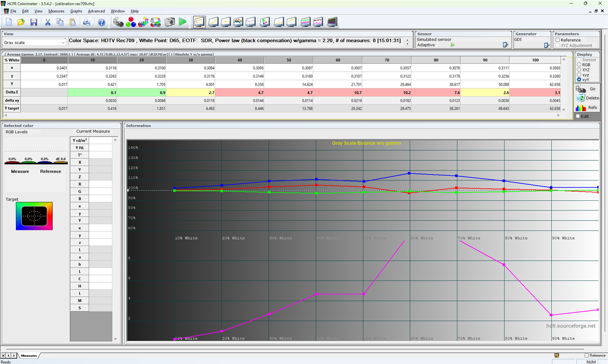Configure the sensor via its settings icon
Viewport: 608px width, 364px height.
pyautogui.click(x=505, y=45)
